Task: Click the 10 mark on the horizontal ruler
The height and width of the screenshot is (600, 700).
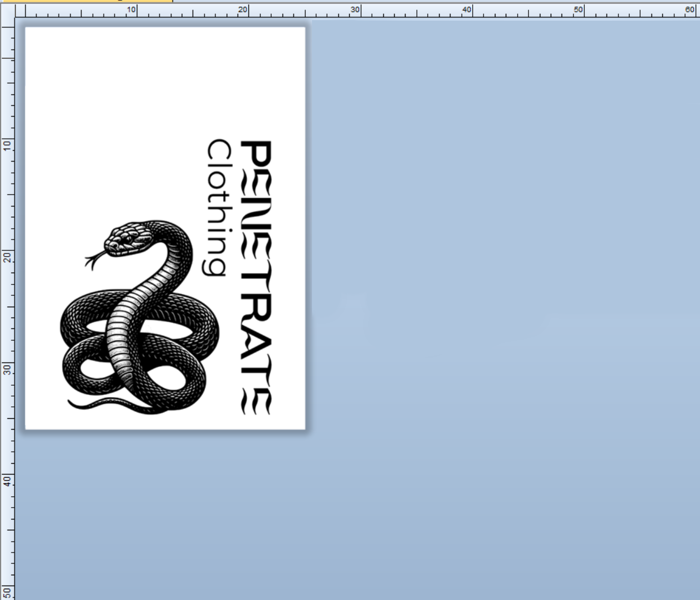Action: 131,8
